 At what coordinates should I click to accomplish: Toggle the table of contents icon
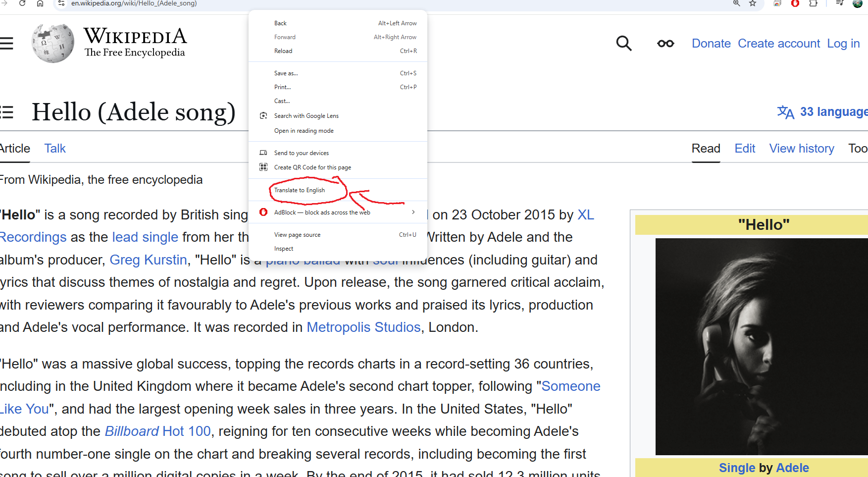tap(6, 112)
